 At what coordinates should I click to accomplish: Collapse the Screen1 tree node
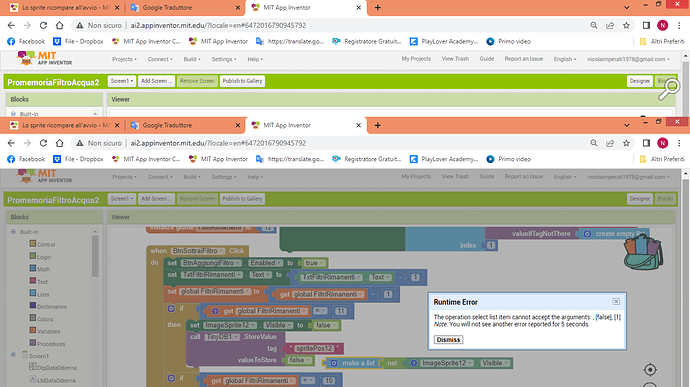pyautogui.click(x=13, y=354)
